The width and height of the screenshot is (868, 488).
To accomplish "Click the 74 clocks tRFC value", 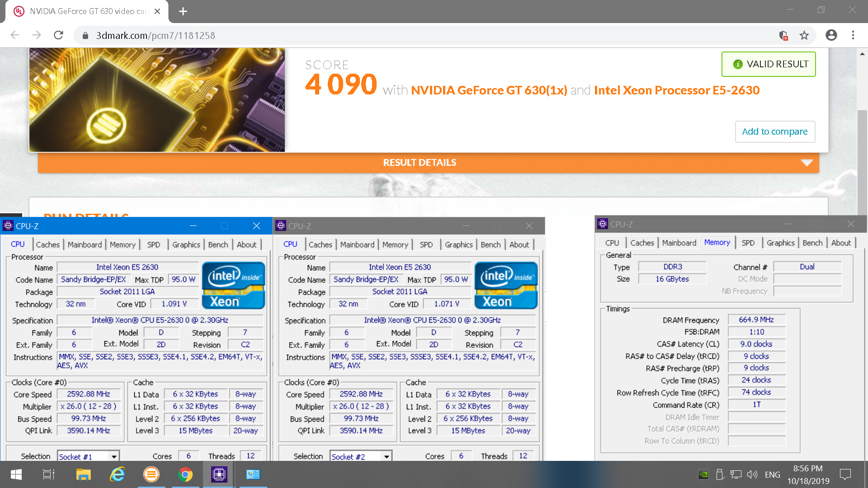I will (756, 392).
